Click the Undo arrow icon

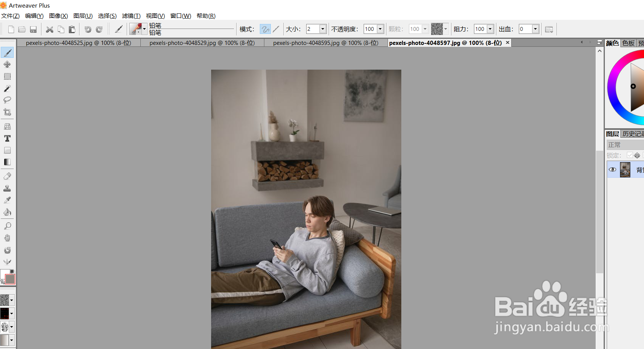tap(88, 29)
